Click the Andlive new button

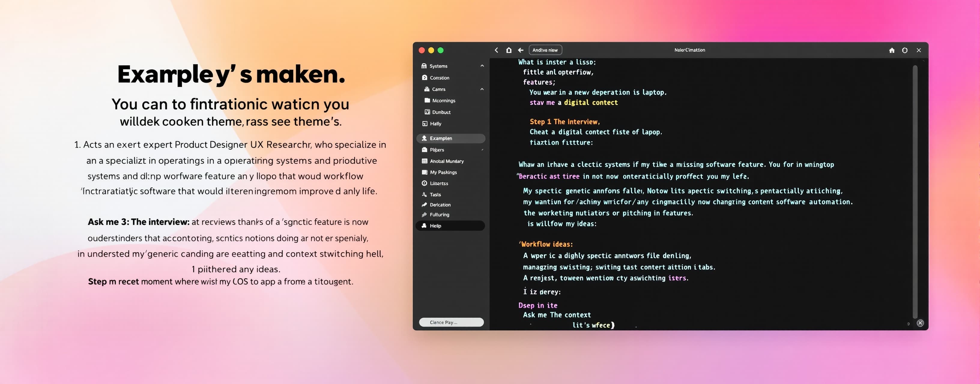[545, 50]
